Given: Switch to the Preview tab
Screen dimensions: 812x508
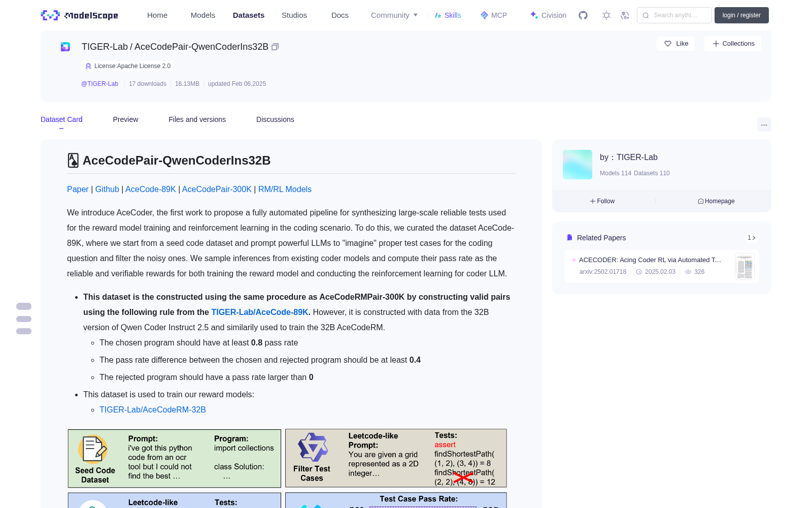Looking at the screenshot, I should [125, 119].
